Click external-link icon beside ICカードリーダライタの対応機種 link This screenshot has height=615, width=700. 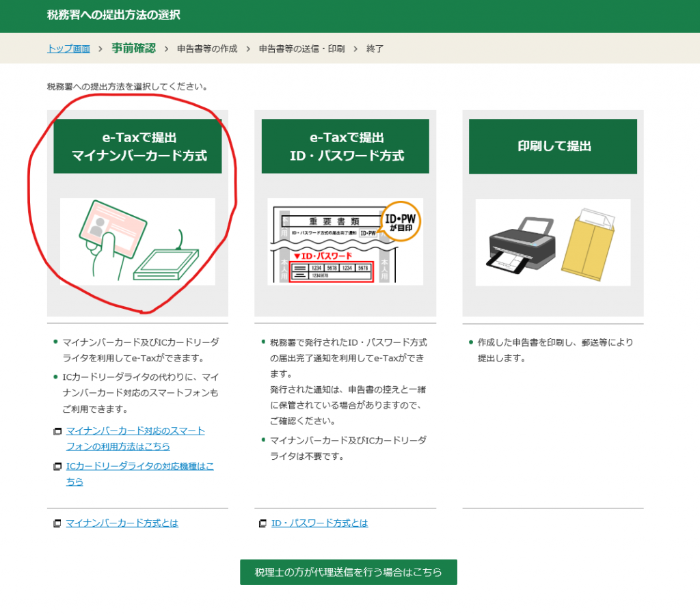[x=57, y=467]
